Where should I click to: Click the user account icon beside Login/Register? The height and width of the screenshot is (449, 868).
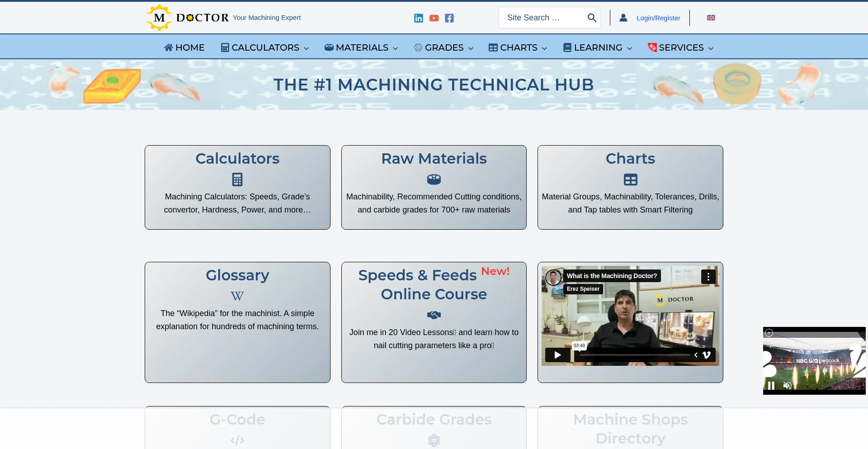point(623,18)
